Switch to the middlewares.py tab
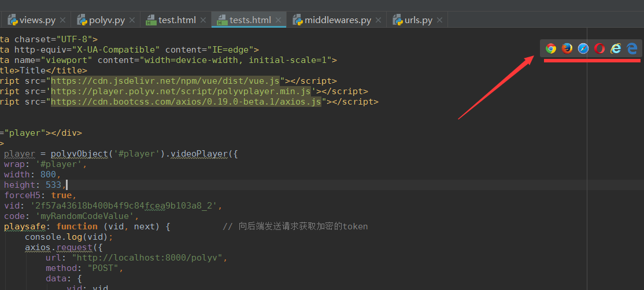644x290 pixels. [338, 20]
